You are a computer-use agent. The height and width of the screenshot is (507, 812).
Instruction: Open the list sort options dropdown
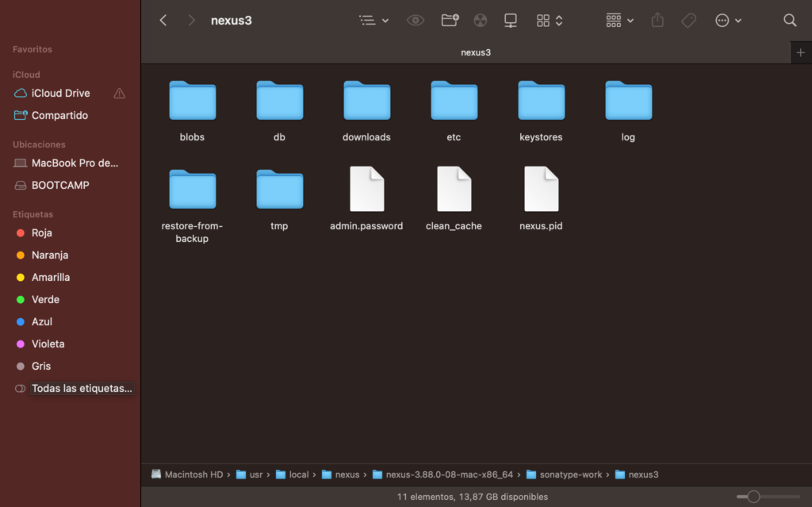tap(373, 21)
